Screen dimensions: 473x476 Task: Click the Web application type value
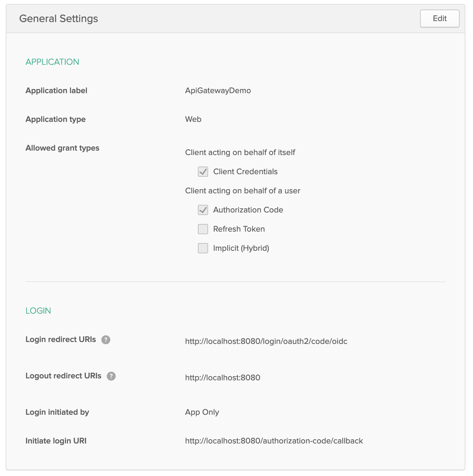pyautogui.click(x=193, y=119)
